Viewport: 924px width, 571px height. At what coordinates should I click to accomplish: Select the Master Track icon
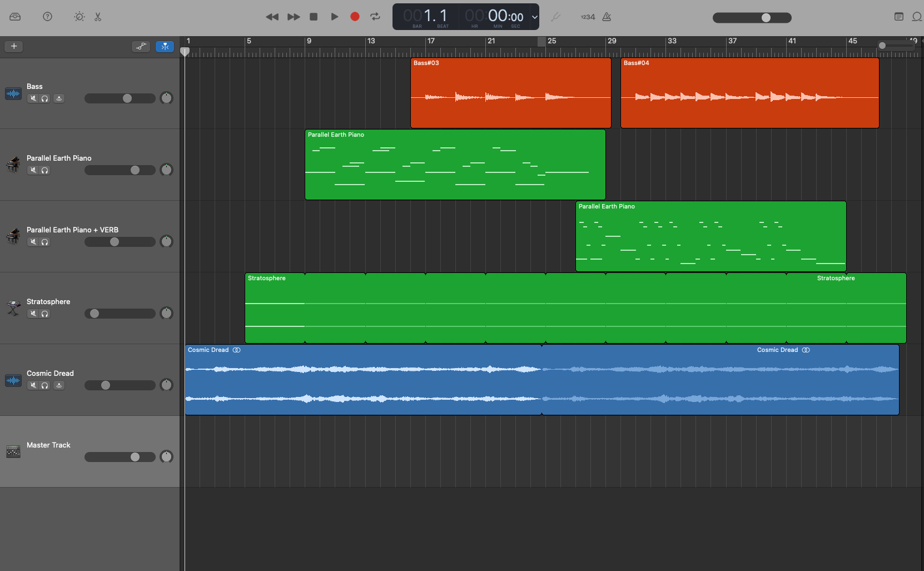pyautogui.click(x=13, y=451)
